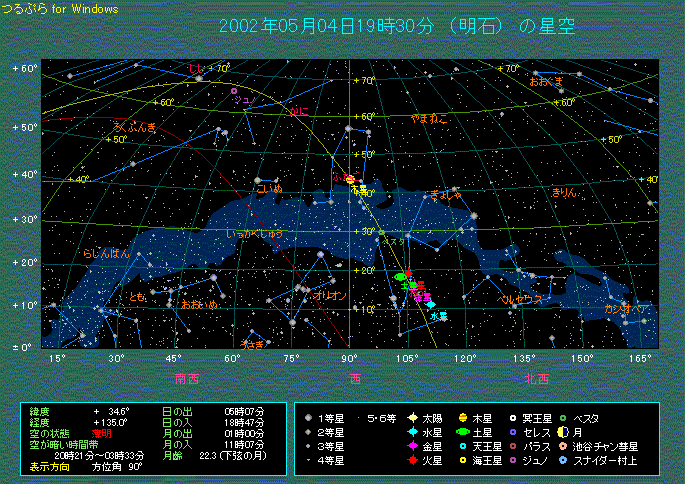Click the おおくま constellation label
This screenshot has width=685, height=484.
click(546, 81)
